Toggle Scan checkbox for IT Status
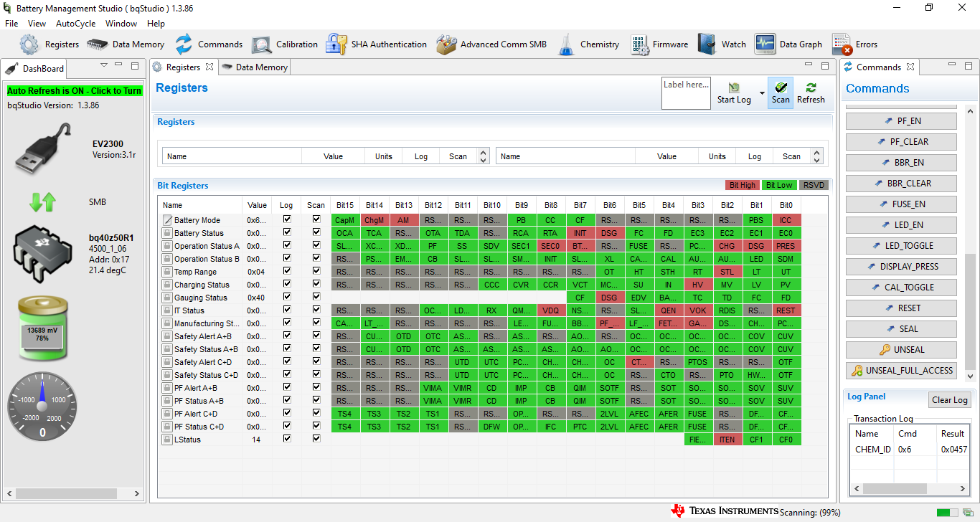Screen dimensions: 980x522 click(316, 310)
